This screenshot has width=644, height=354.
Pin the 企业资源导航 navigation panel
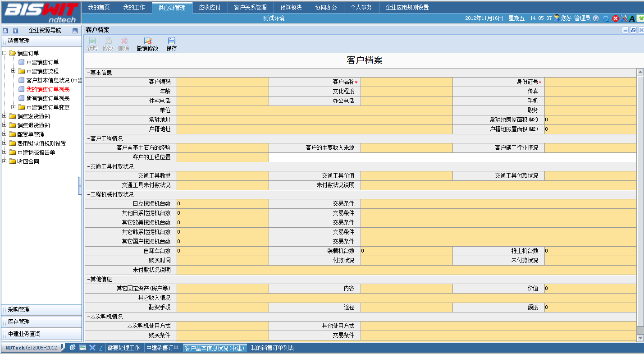click(x=5, y=31)
